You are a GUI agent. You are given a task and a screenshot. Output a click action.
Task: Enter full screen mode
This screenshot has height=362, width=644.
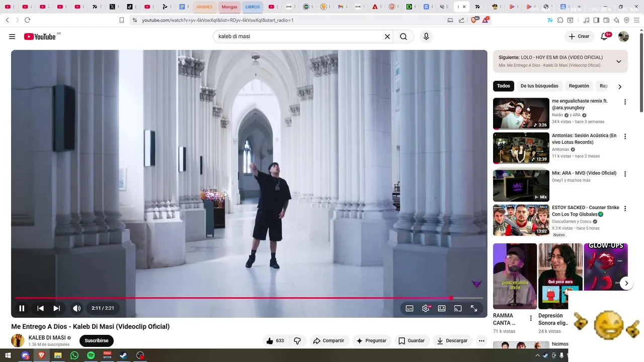coord(474,308)
